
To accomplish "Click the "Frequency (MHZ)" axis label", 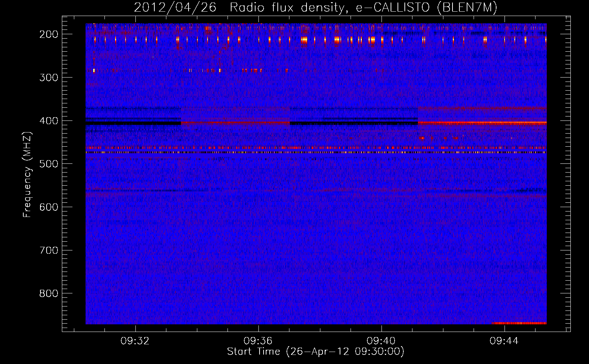I will (x=27, y=174).
